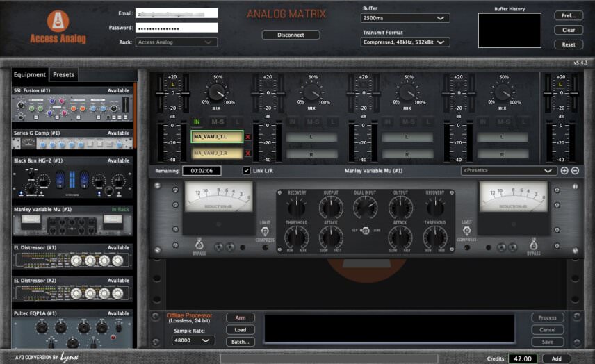
Task: Click the right Threshold knob on Manley
Action: pyautogui.click(x=435, y=238)
